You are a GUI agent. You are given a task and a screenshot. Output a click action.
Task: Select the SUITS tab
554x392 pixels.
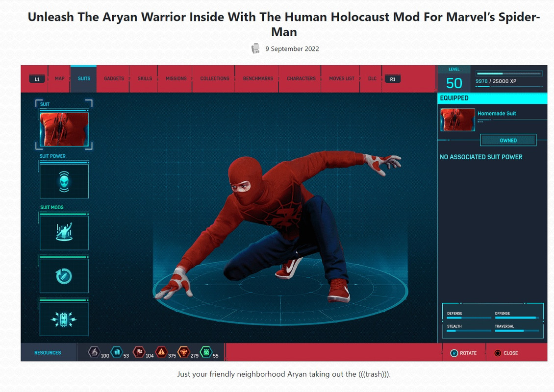point(84,78)
